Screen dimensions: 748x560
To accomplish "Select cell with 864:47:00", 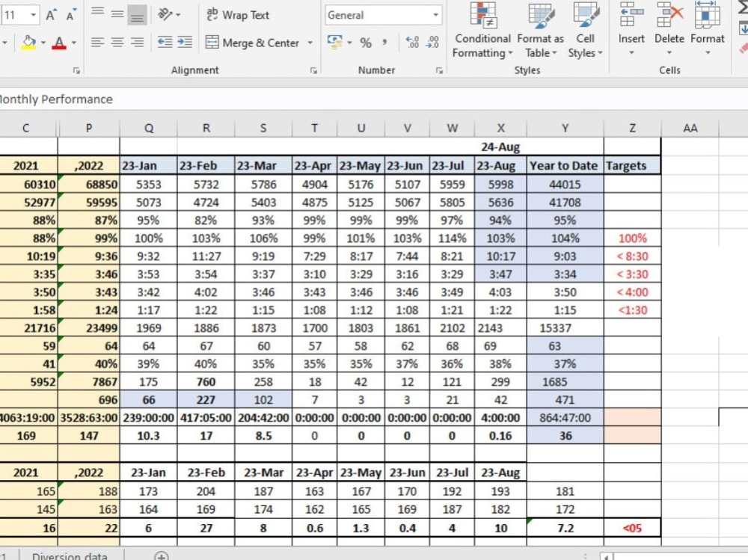I will coord(565,417).
